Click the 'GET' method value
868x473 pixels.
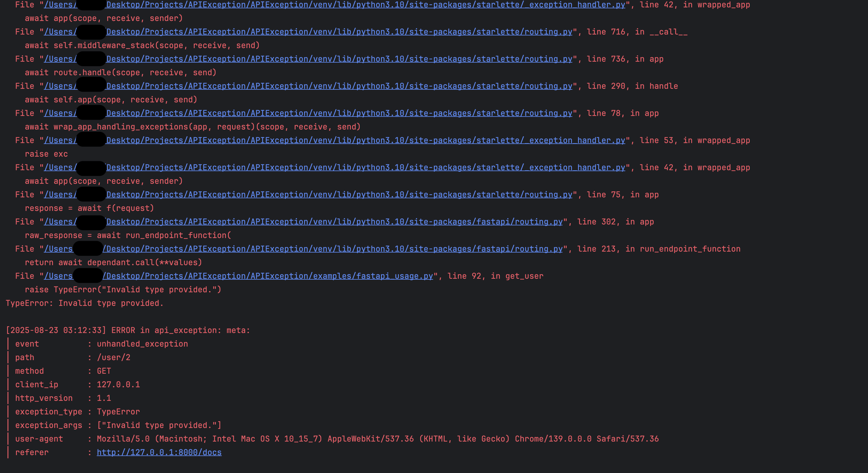pyautogui.click(x=104, y=371)
